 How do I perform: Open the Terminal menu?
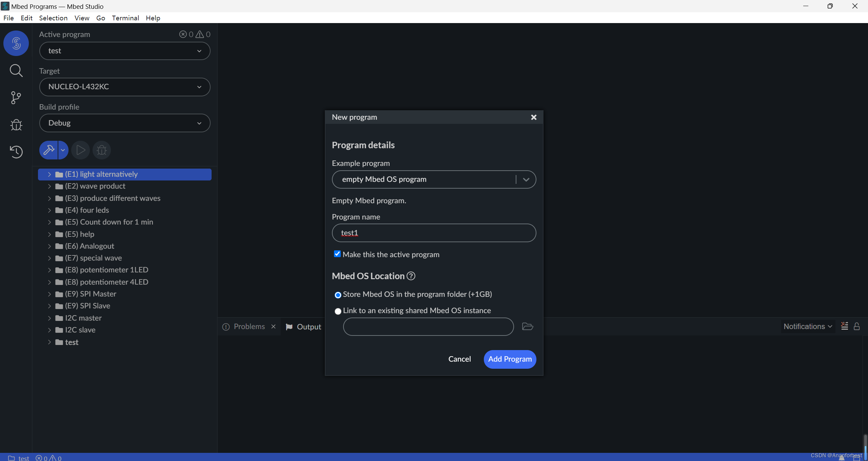[125, 18]
